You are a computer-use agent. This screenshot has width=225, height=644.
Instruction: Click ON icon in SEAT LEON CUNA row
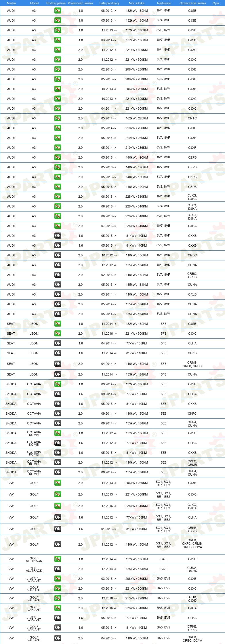(58, 374)
